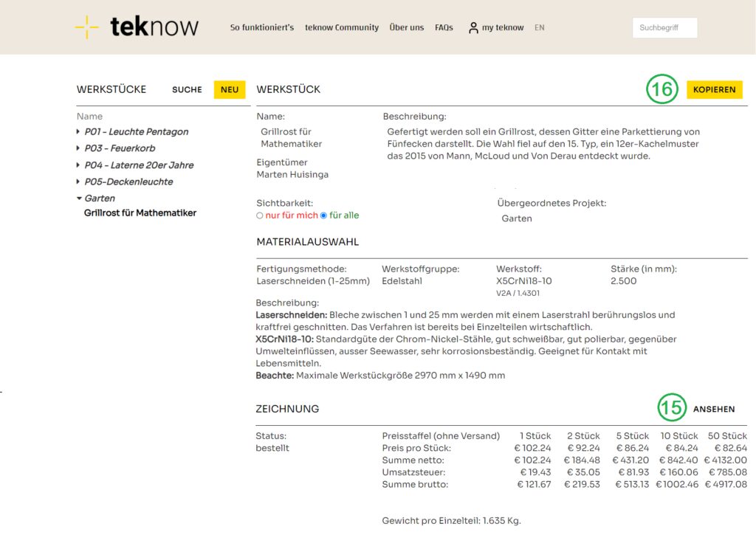The image size is (756, 535).
Task: Click the owner name Marten Huisinga
Action: point(292,174)
